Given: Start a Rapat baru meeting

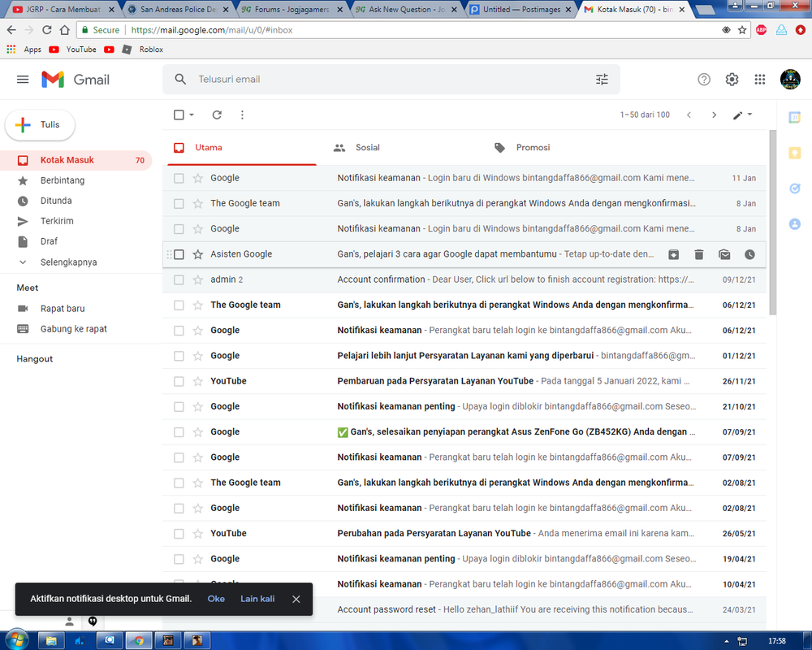Looking at the screenshot, I should [x=63, y=309].
